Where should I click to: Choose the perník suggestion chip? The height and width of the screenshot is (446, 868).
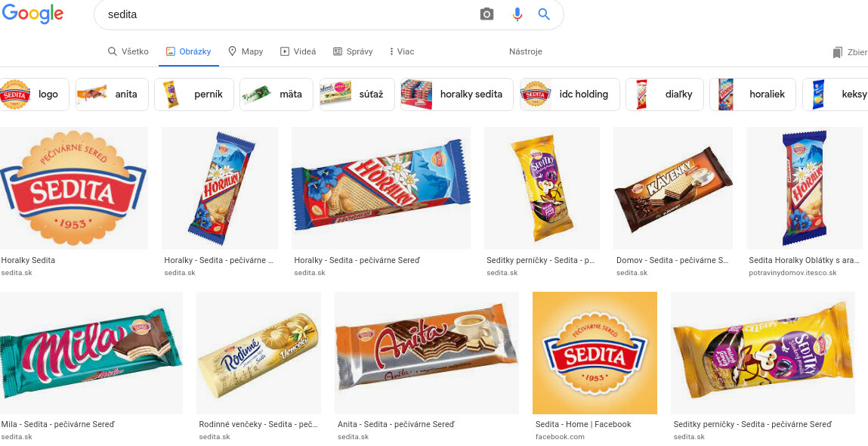pos(193,94)
